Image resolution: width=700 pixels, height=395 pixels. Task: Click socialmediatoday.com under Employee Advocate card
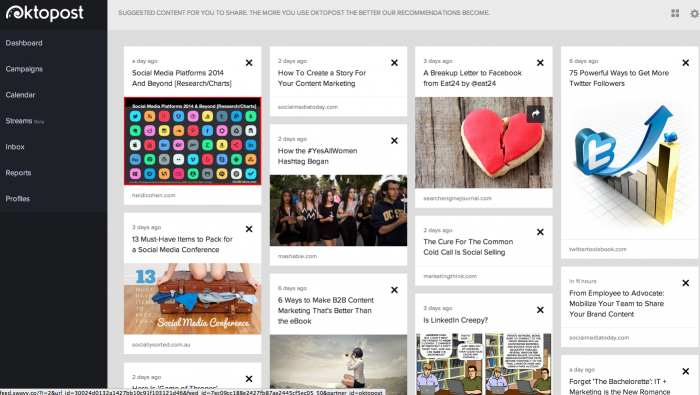click(x=599, y=338)
